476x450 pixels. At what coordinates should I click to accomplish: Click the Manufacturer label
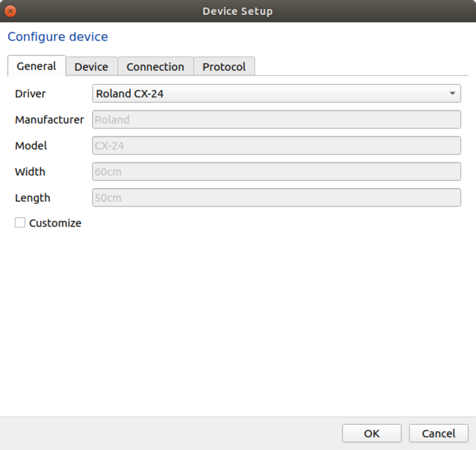click(x=49, y=120)
